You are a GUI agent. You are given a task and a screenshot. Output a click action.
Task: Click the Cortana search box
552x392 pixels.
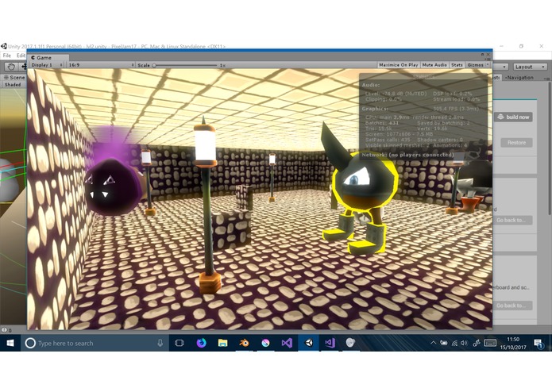(x=95, y=343)
